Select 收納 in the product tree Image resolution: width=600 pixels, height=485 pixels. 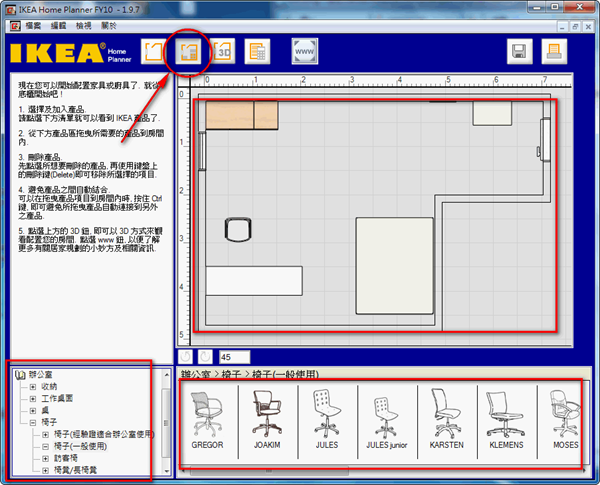(49, 387)
